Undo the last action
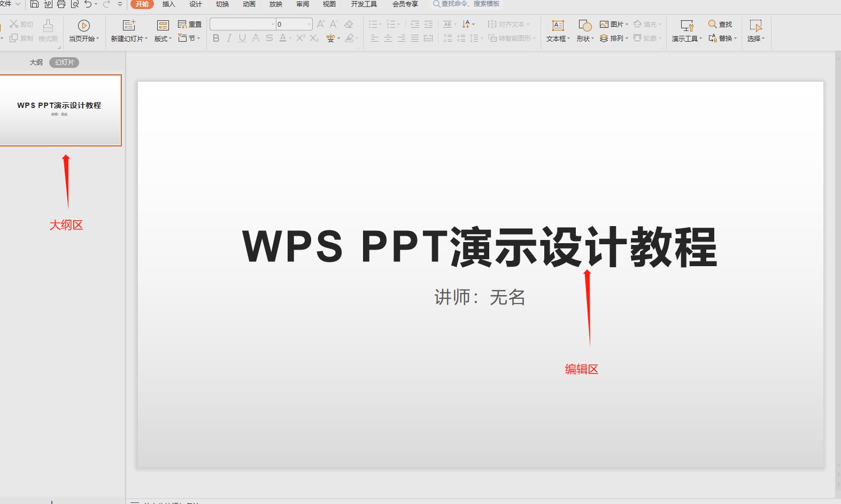 point(88,4)
